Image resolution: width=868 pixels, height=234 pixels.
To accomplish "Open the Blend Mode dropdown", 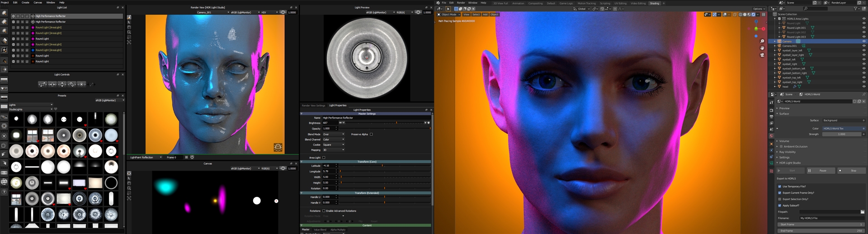I will [333, 134].
